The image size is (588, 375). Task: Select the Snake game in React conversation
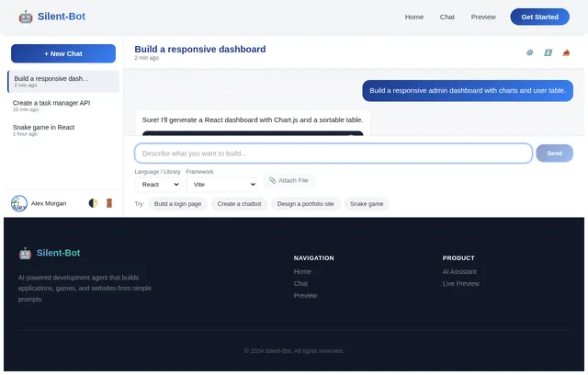coord(63,130)
